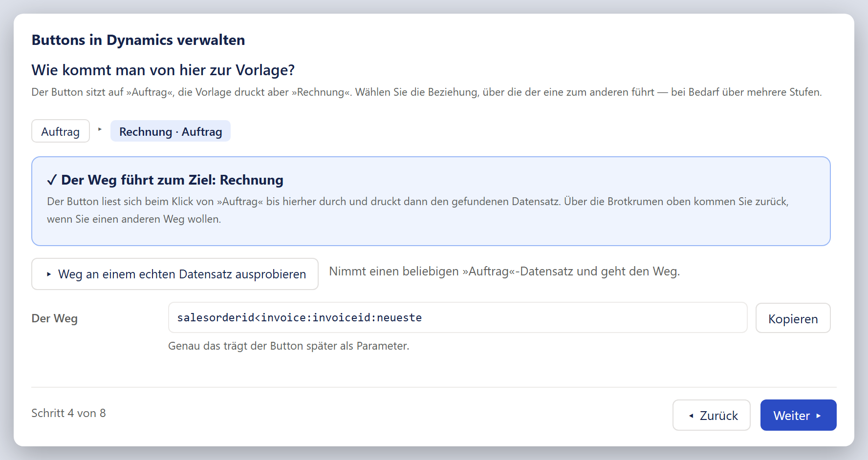The height and width of the screenshot is (460, 868).
Task: Click the Der Weg label
Action: pos(55,318)
